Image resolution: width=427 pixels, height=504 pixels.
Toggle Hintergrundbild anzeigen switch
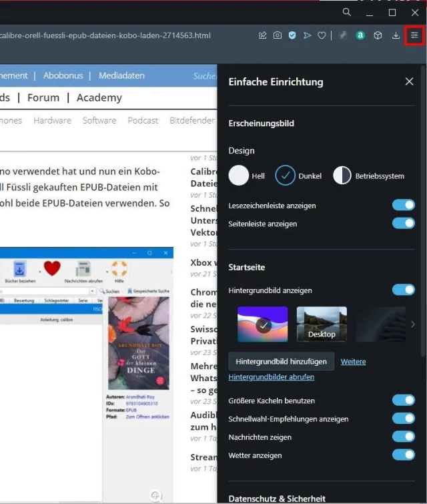click(404, 290)
